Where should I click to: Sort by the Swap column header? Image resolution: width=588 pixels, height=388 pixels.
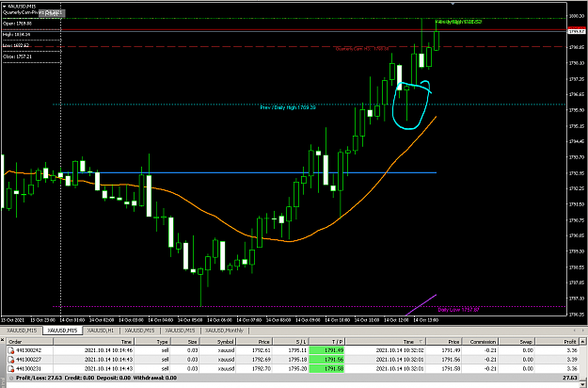point(517,342)
